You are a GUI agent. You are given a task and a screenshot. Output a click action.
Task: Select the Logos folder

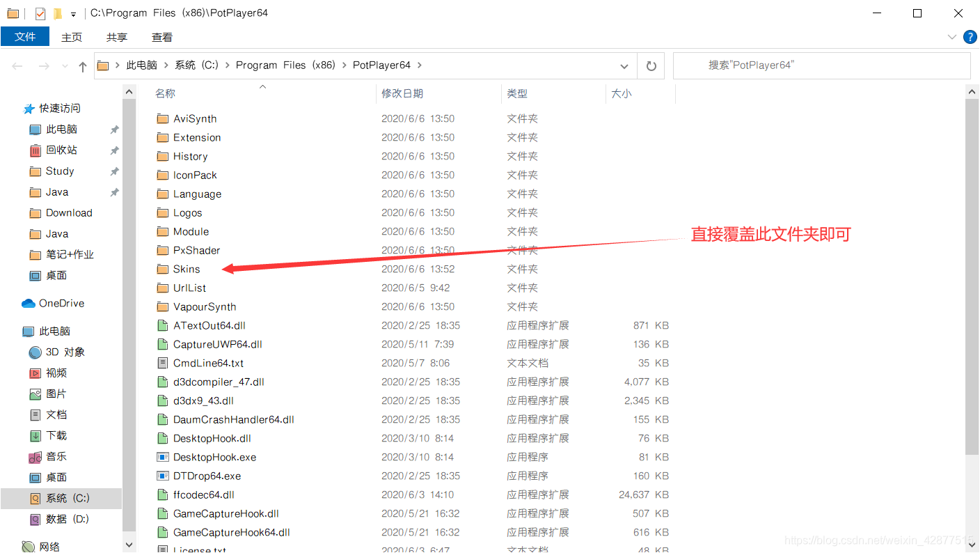(187, 212)
